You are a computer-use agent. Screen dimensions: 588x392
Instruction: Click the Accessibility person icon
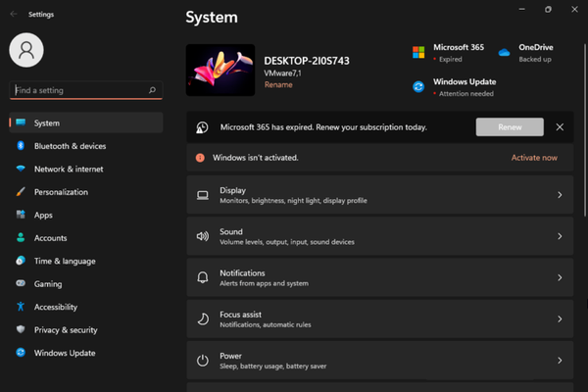pyautogui.click(x=21, y=307)
